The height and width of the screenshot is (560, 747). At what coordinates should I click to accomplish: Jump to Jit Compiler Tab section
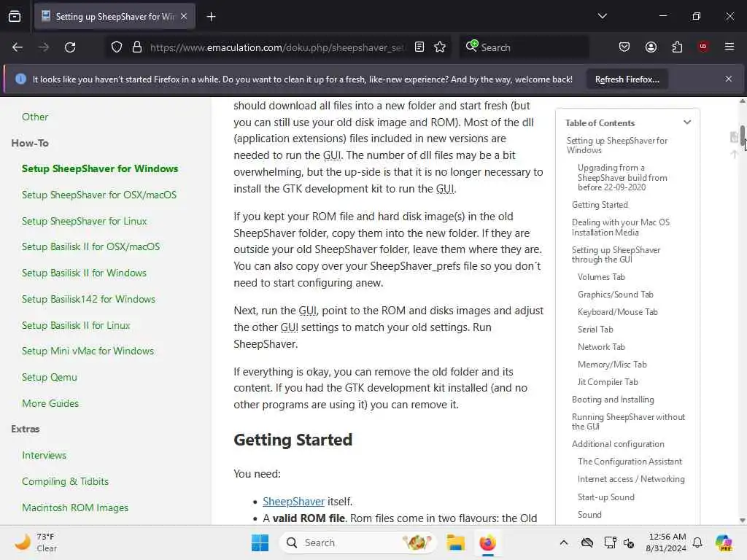click(x=608, y=382)
